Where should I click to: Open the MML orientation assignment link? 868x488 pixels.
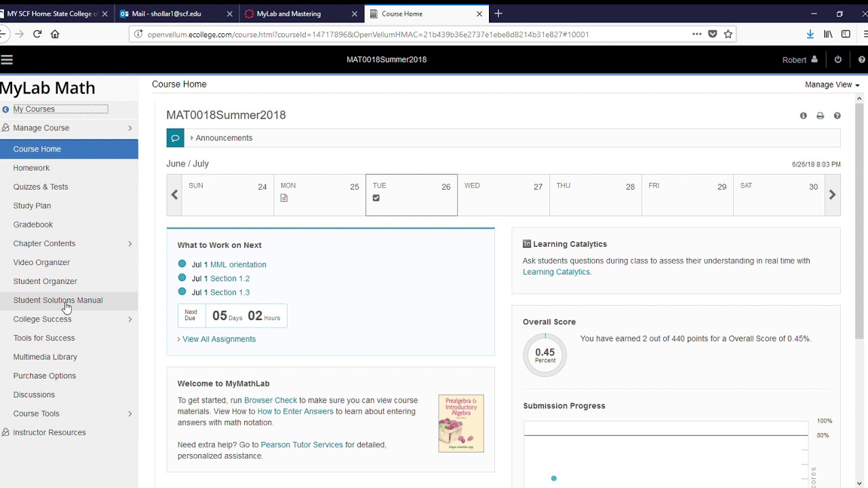[x=238, y=264]
